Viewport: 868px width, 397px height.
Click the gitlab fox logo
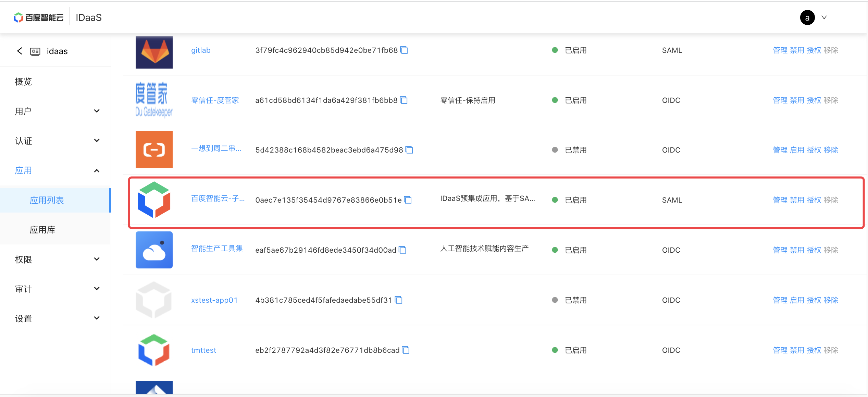click(154, 52)
